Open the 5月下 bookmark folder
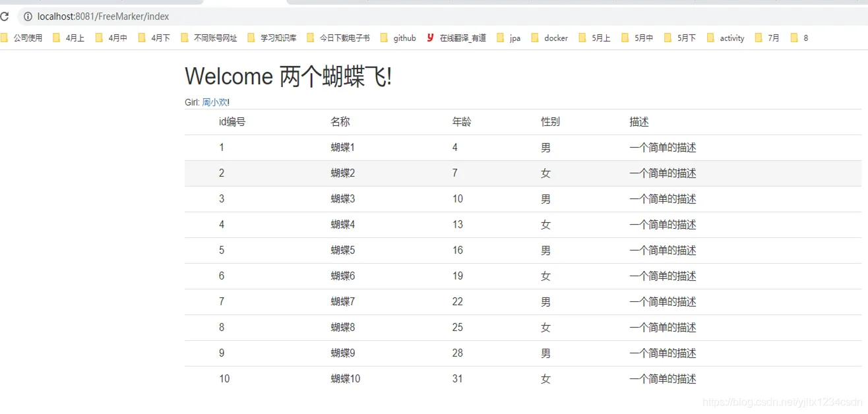 [x=680, y=38]
